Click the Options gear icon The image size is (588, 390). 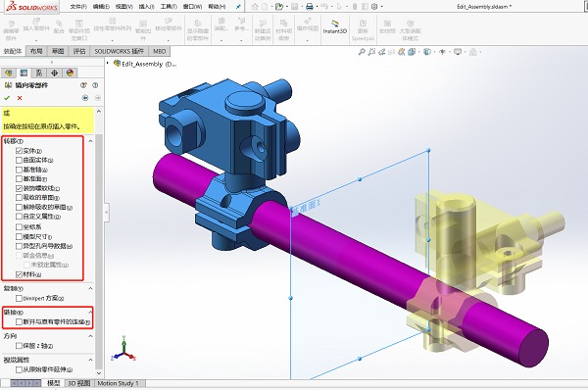[374, 7]
